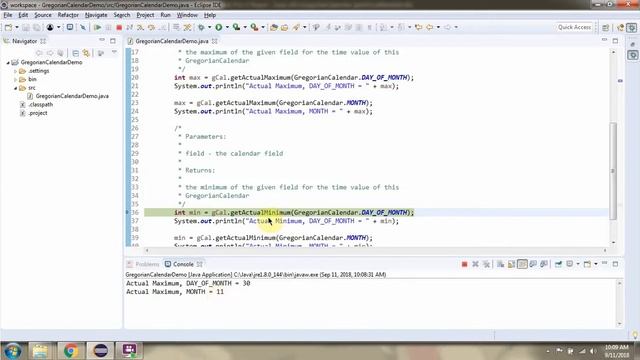Image resolution: width=640 pixels, height=360 pixels.
Task: Expand the .settings folder
Action: tap(16, 71)
